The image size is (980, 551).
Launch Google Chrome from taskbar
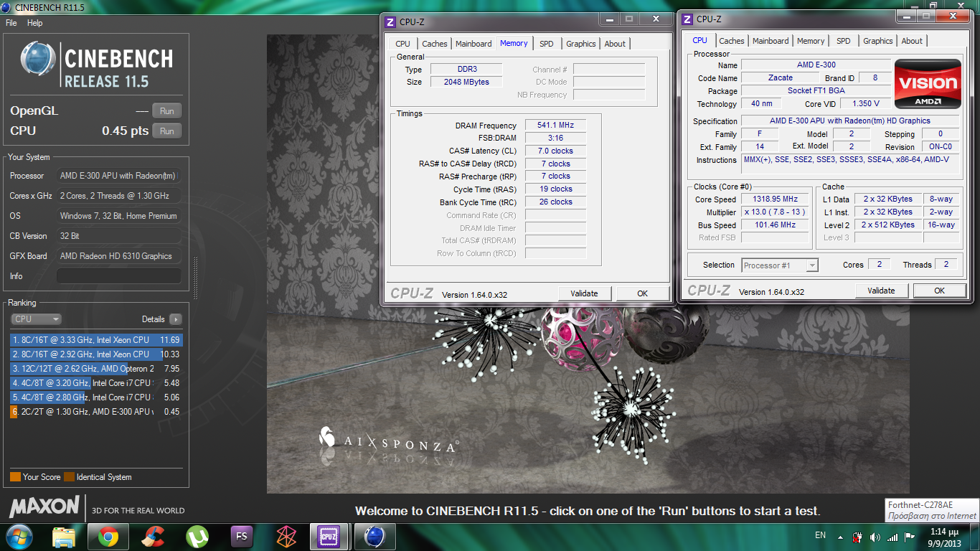tap(108, 537)
